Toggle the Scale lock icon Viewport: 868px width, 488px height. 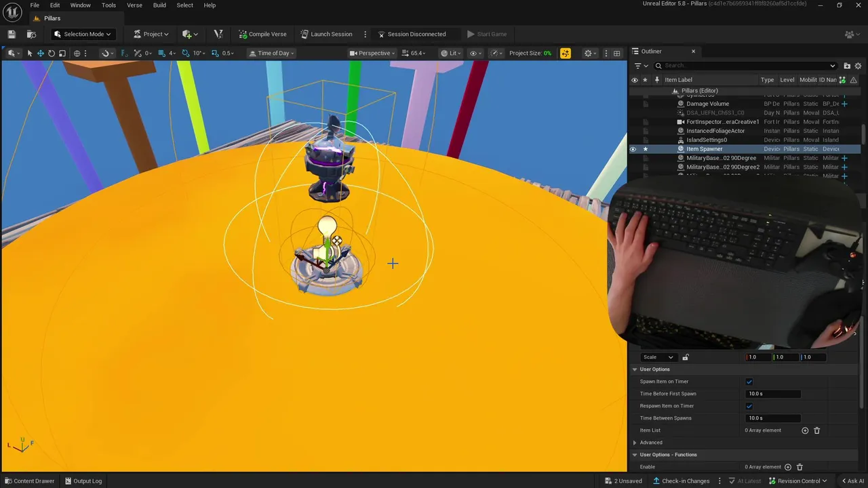point(686,357)
